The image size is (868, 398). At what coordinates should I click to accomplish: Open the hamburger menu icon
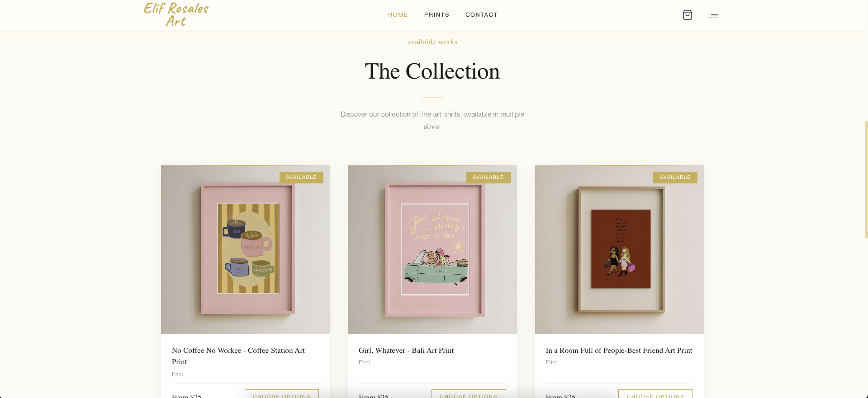point(713,15)
